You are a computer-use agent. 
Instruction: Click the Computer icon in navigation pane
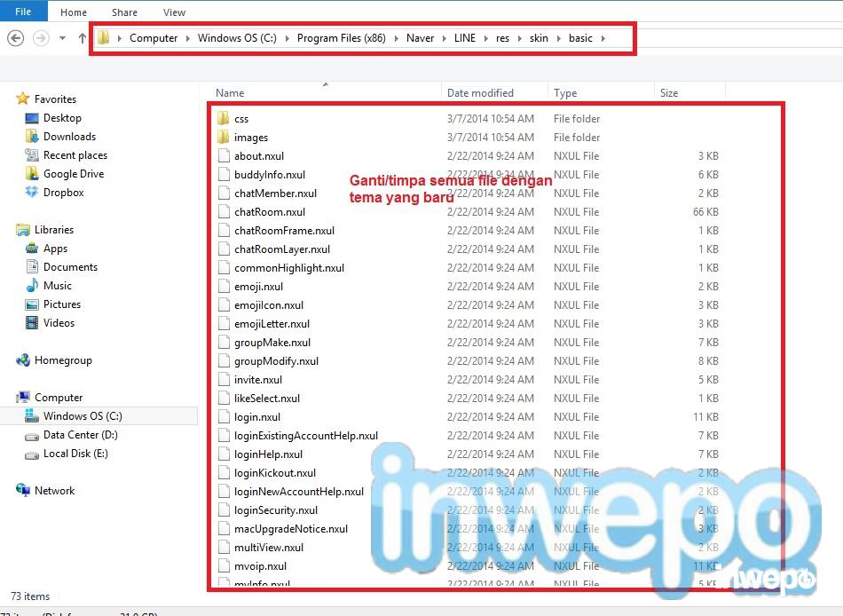[22, 397]
